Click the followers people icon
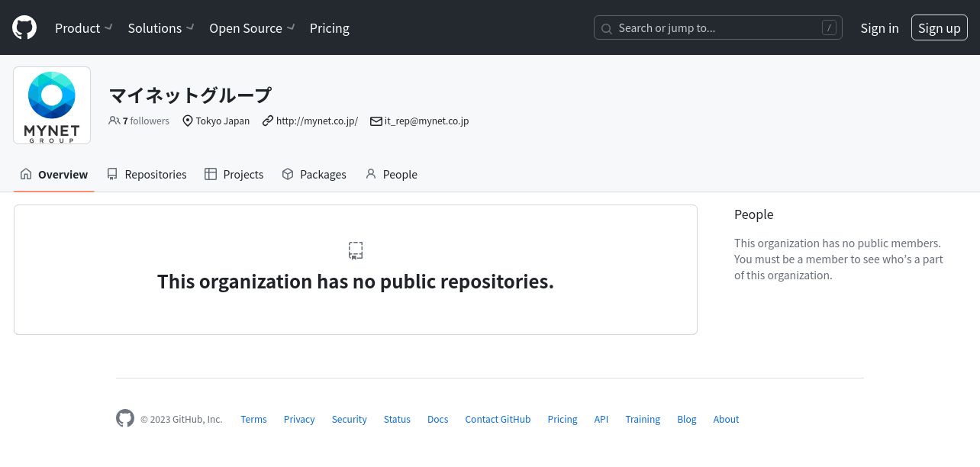The height and width of the screenshot is (467, 980). pos(114,121)
